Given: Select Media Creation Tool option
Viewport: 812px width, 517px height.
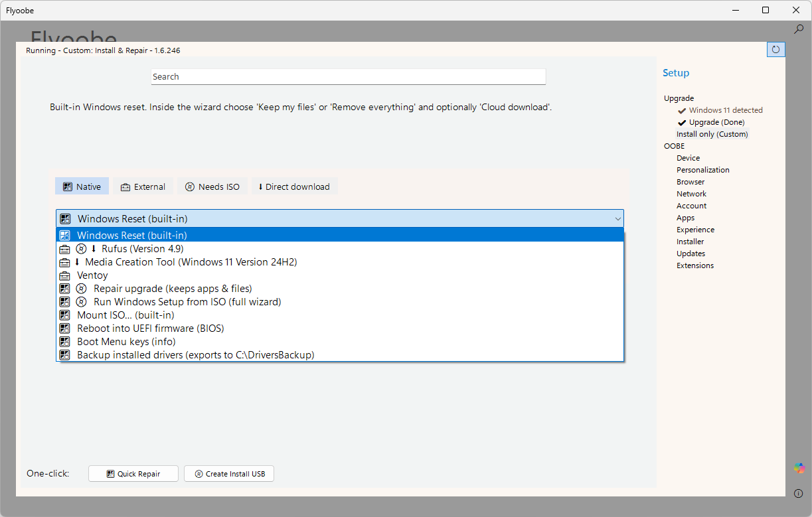Looking at the screenshot, I should pos(340,262).
